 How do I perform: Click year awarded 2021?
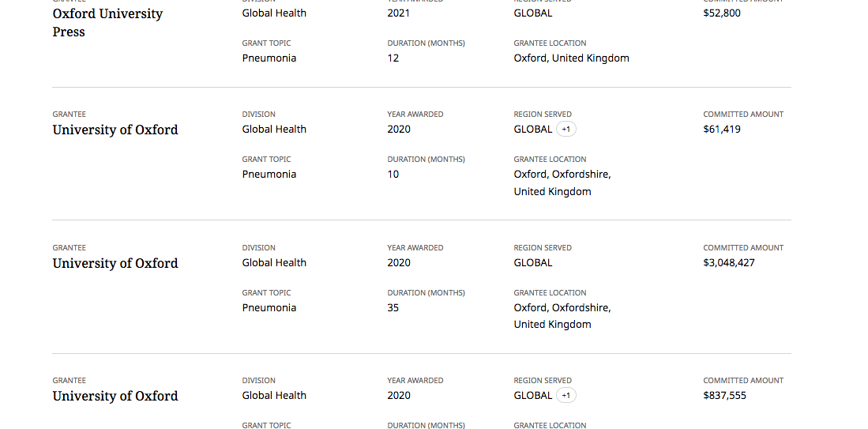click(399, 13)
